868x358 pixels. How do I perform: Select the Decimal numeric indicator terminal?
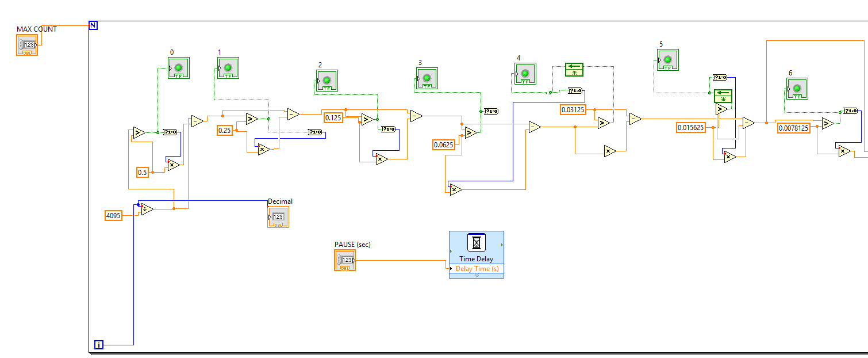click(278, 217)
